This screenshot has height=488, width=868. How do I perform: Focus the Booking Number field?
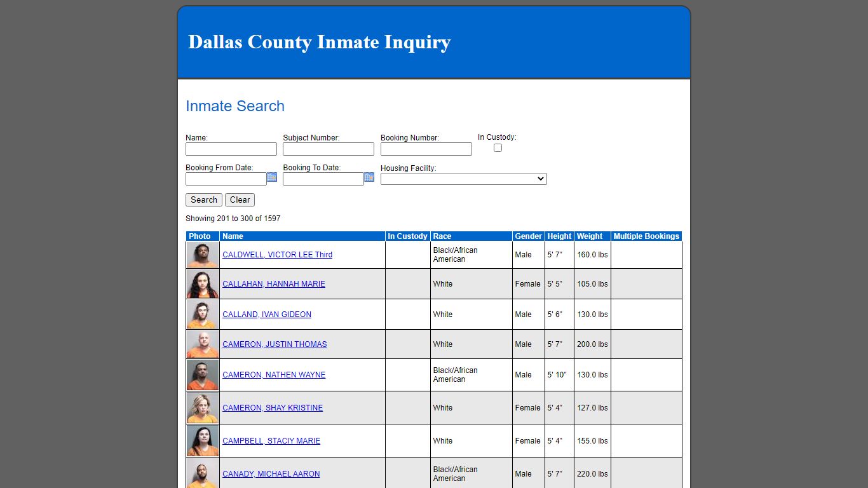point(426,149)
